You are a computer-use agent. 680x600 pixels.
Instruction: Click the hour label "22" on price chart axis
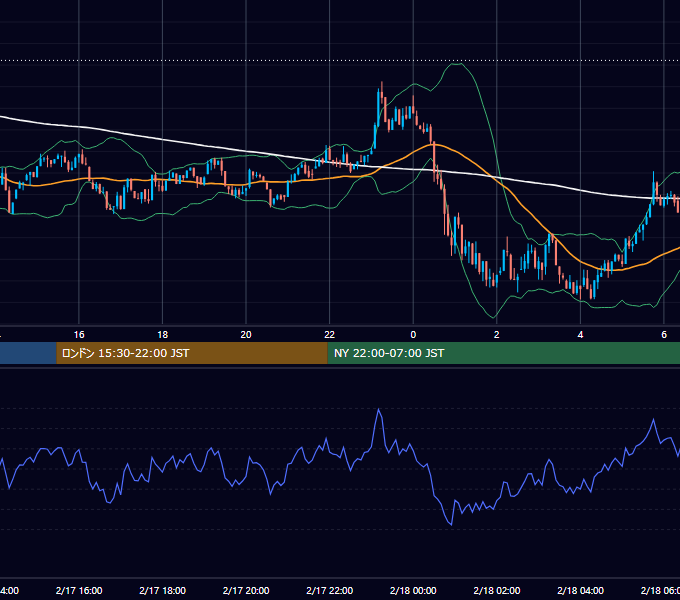click(x=330, y=335)
